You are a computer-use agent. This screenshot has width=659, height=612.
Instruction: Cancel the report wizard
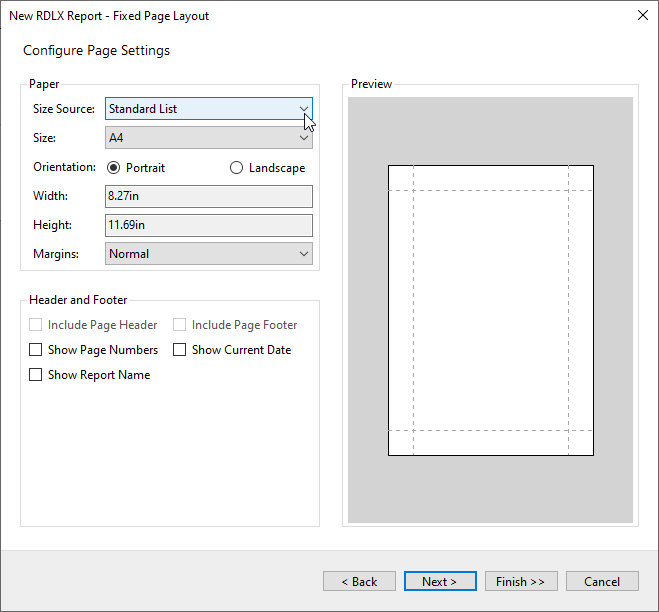coord(602,581)
